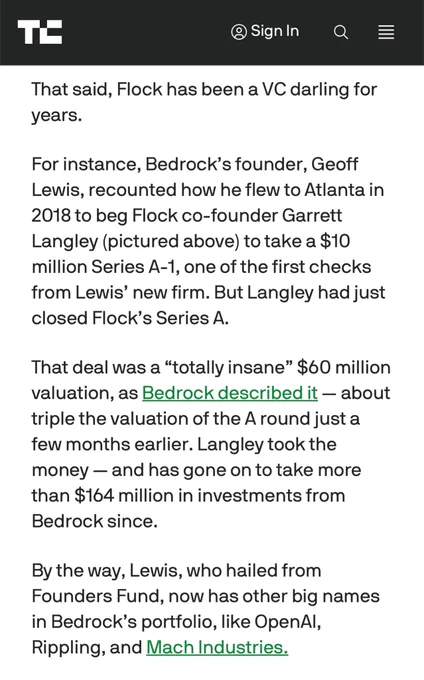424x680 pixels.
Task: Click the paragraph beginning "By the way, Lewis"
Action: [205, 609]
